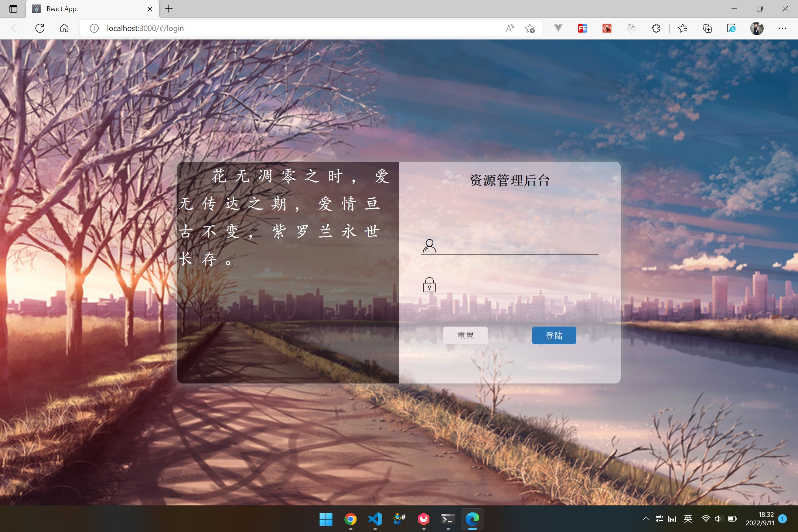Show hidden system tray icons chevron
Image resolution: width=798 pixels, height=532 pixels.
646,519
